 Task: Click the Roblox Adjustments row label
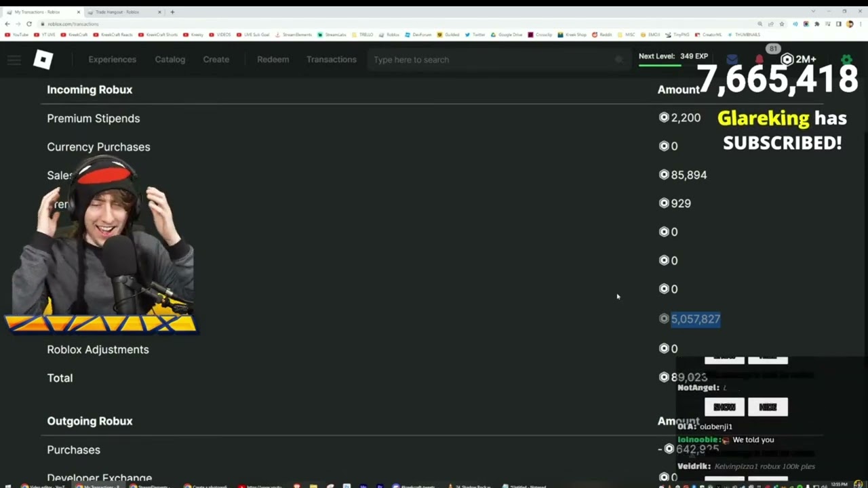(98, 350)
